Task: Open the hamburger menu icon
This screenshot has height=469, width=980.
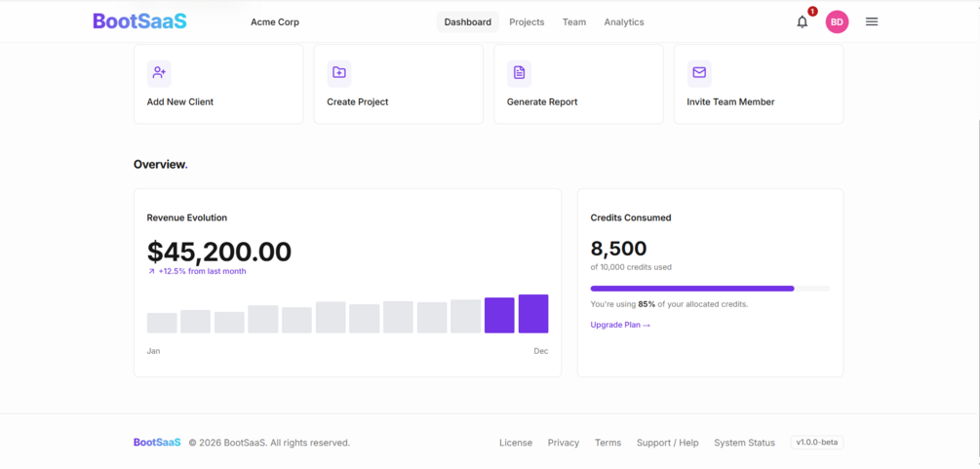Action: (x=871, y=21)
